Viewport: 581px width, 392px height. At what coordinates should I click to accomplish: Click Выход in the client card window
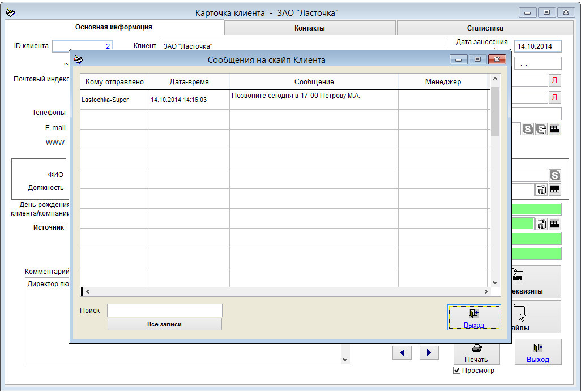pos(538,352)
